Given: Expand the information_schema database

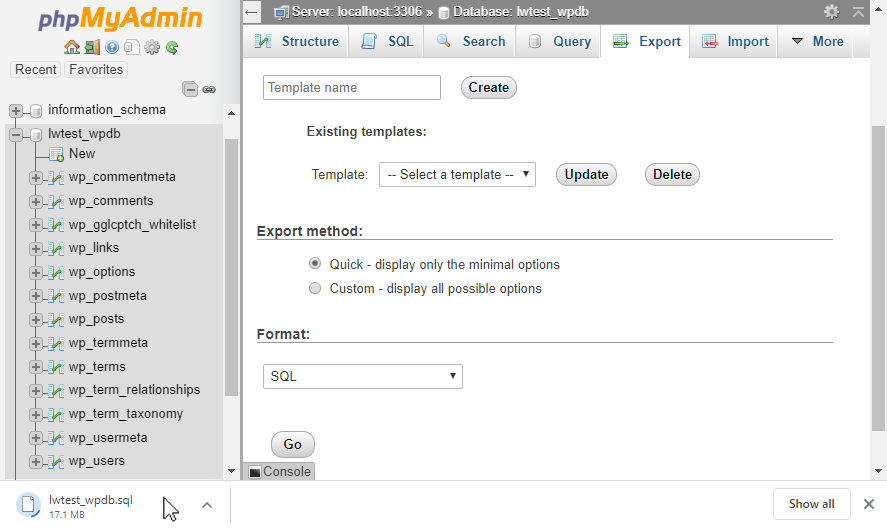Looking at the screenshot, I should pyautogui.click(x=16, y=110).
